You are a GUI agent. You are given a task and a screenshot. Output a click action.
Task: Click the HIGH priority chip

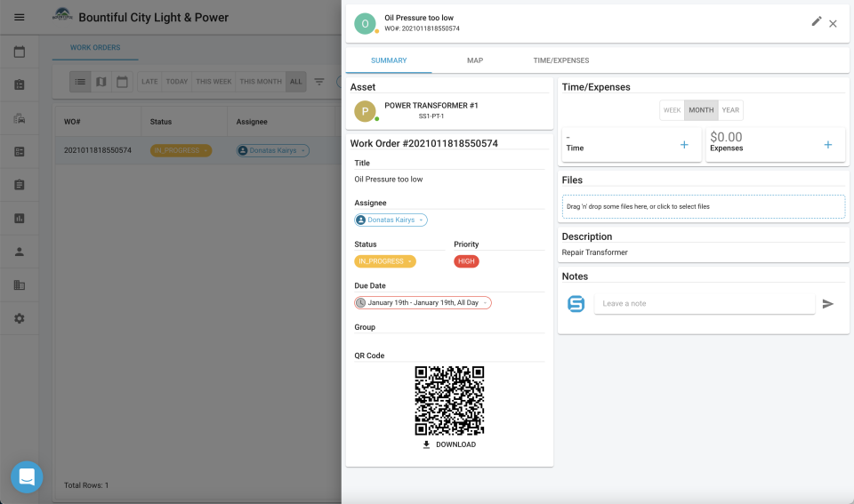pos(466,261)
